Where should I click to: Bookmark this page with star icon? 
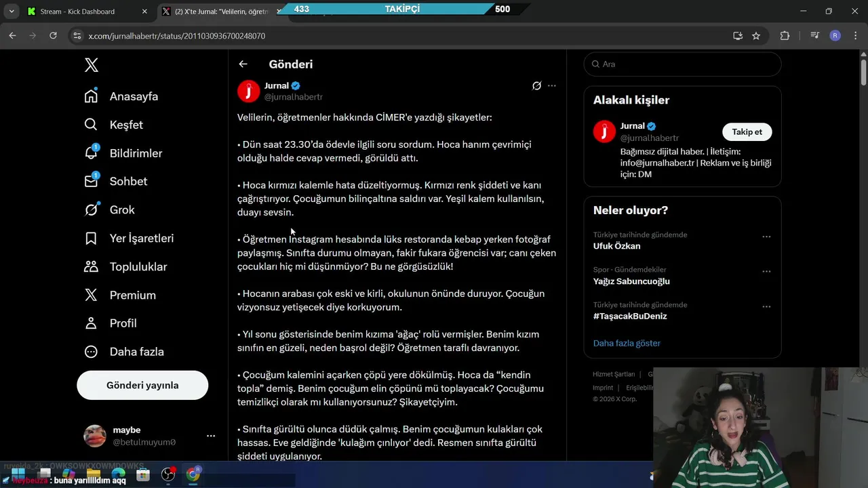(756, 36)
